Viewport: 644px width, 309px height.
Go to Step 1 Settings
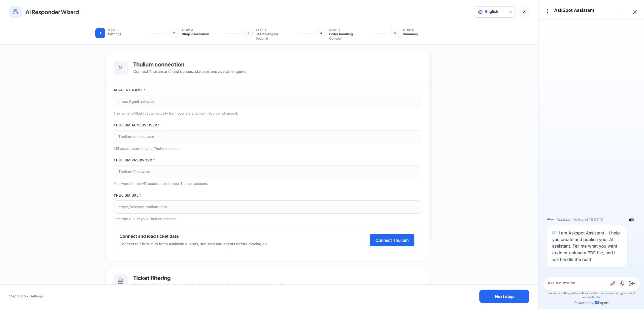pos(109,33)
